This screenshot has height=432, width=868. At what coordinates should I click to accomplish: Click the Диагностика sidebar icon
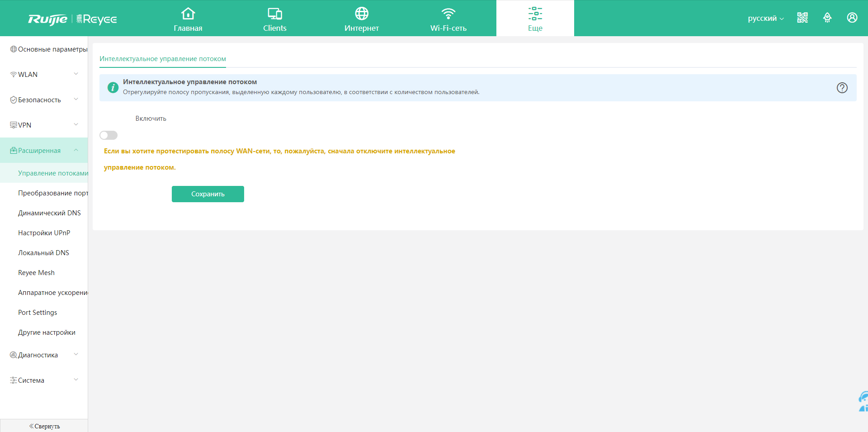pos(14,355)
